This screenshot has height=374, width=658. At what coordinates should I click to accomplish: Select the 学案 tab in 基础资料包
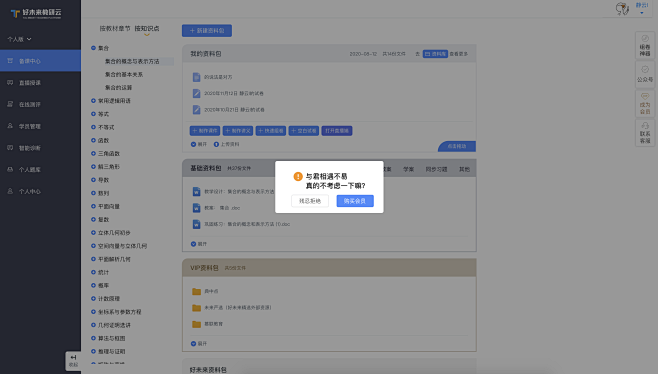408,169
